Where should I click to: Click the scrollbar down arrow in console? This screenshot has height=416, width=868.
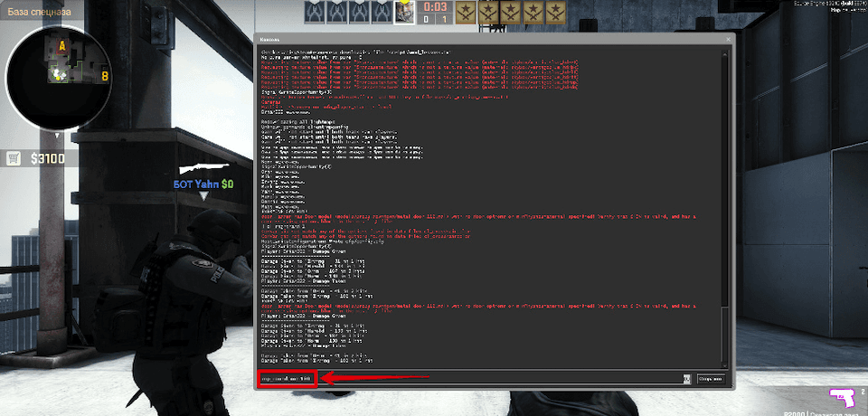(726, 364)
